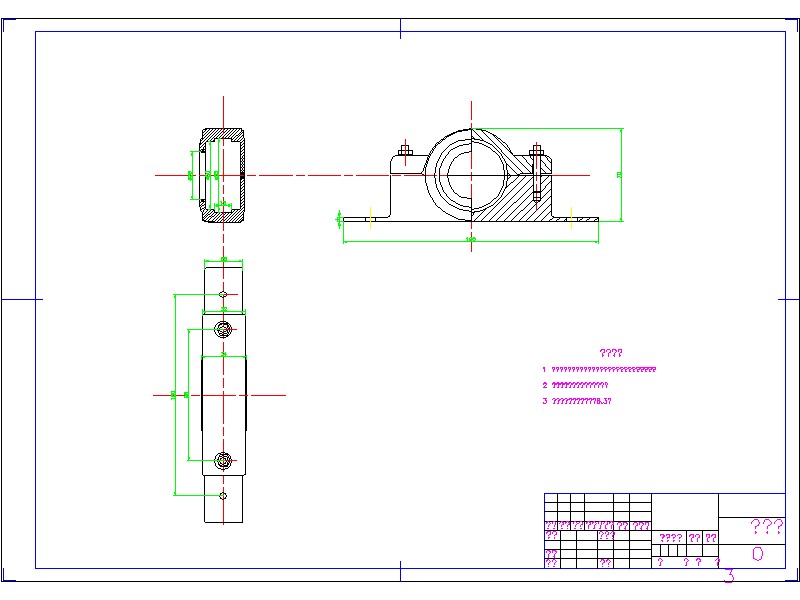Screen dimensions: 800x600
Task: Select note line numbered 2
Action: (575, 385)
